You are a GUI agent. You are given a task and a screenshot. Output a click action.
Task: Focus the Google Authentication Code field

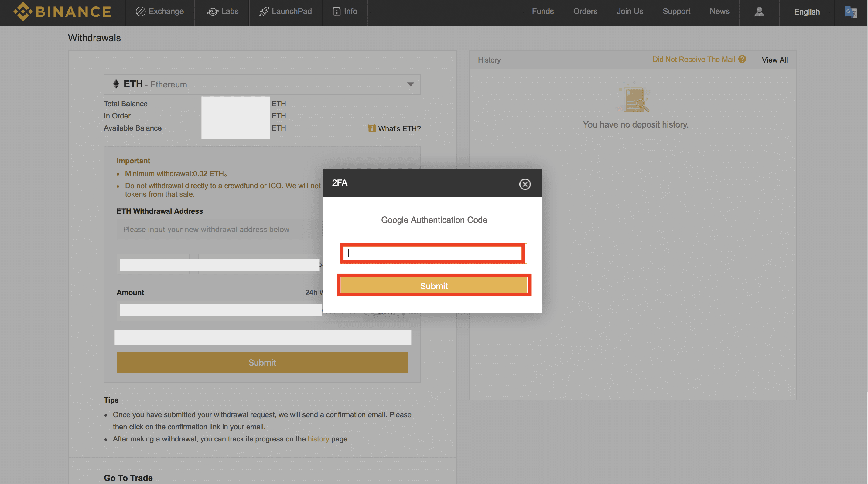tap(432, 253)
